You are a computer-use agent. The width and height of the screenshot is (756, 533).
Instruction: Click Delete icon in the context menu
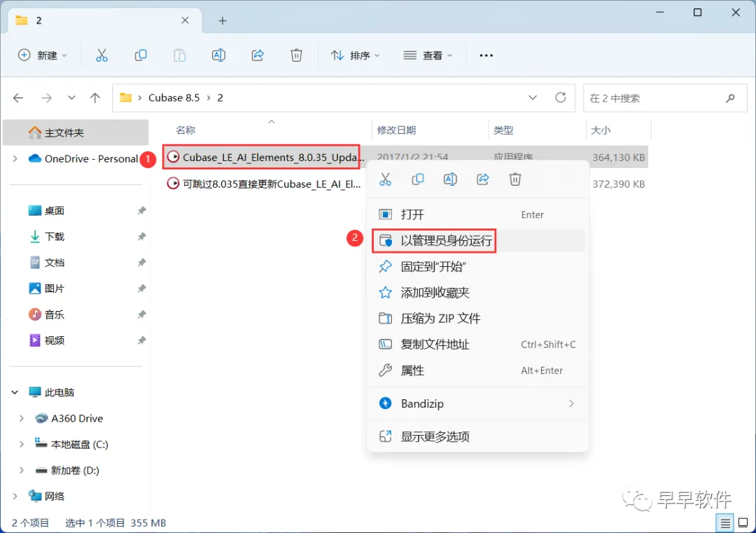tap(515, 179)
